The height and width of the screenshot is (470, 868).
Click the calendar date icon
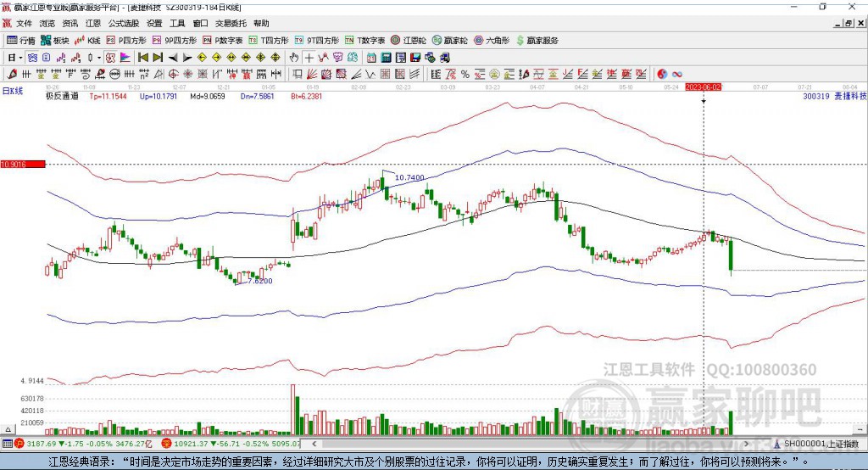[371, 58]
